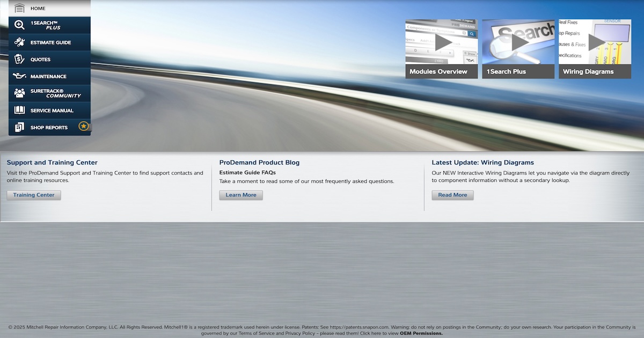Click the ProDemand Product Blog heading
The width and height of the screenshot is (644, 338).
tap(259, 163)
